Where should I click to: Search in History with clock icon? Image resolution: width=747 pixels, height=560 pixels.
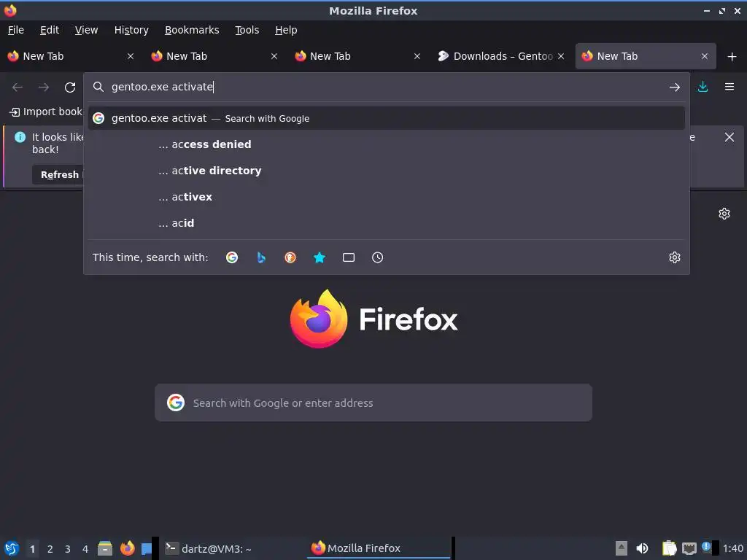pyautogui.click(x=377, y=257)
